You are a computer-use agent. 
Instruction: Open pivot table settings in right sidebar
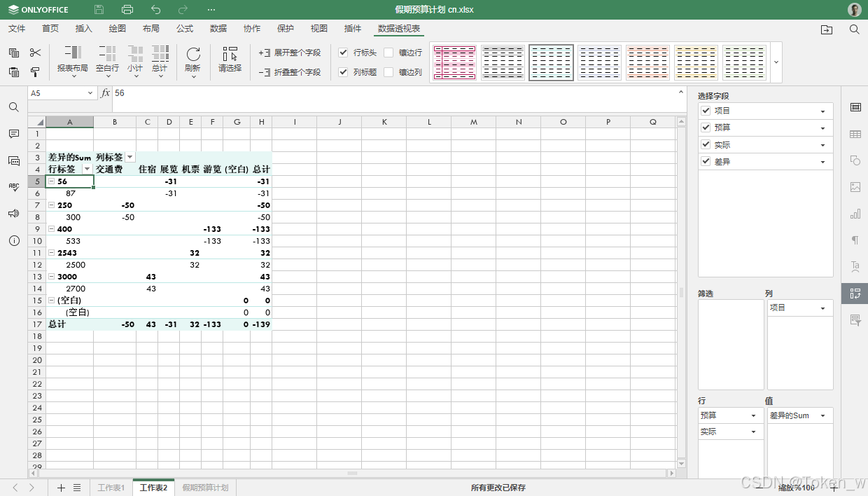(855, 294)
